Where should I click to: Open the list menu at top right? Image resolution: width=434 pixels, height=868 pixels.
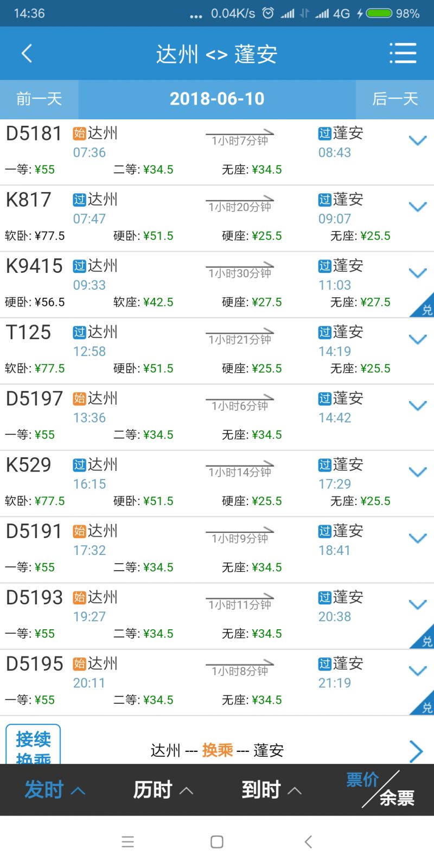403,53
